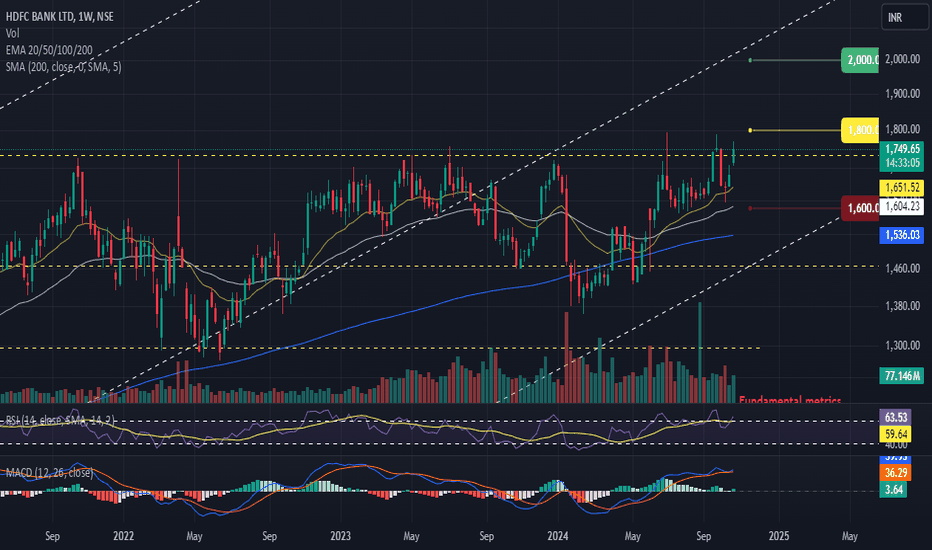932x550 pixels.
Task: Click the 1,300.00 price axis label
Action: tap(902, 345)
